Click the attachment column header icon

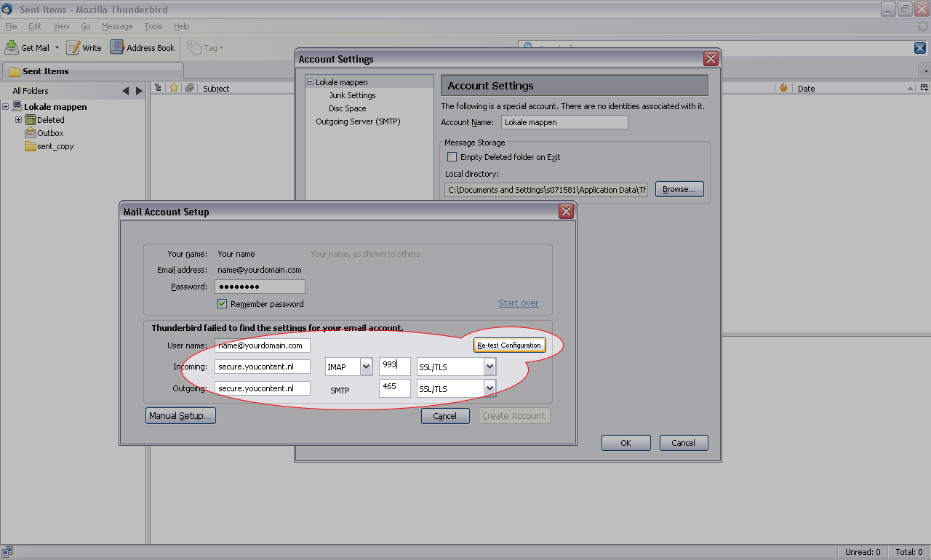pyautogui.click(x=189, y=88)
